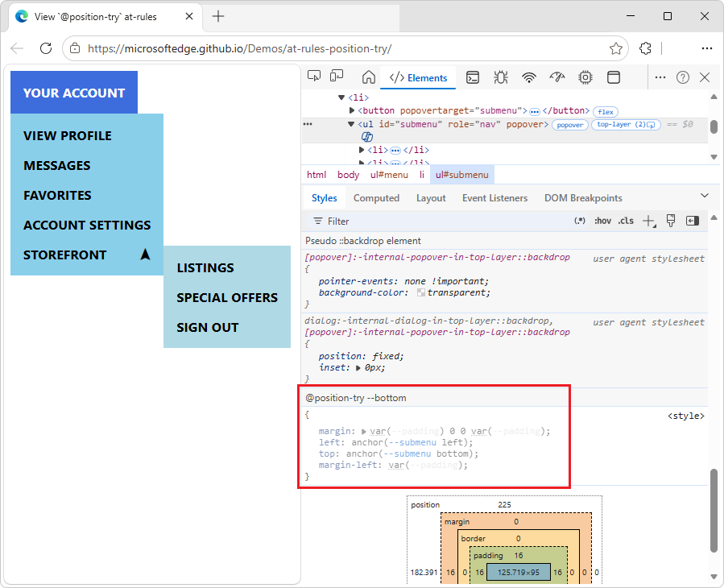Open the DOM Breakpoints tab
Screen dimensions: 724x588
coord(583,198)
